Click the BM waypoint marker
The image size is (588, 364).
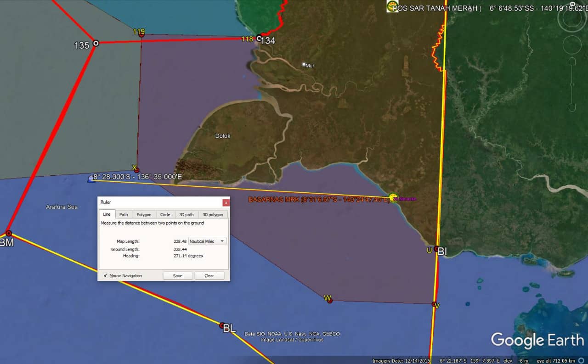8,233
